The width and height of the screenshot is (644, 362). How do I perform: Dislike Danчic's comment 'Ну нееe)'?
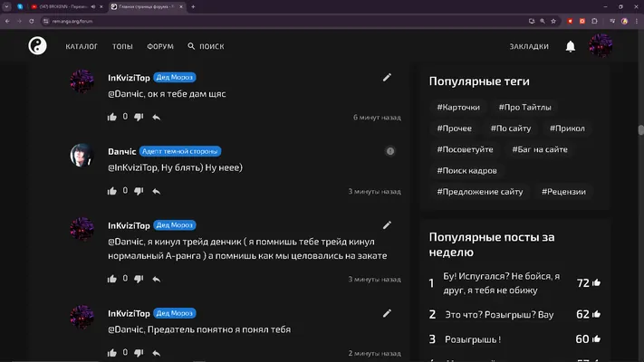coord(139,191)
